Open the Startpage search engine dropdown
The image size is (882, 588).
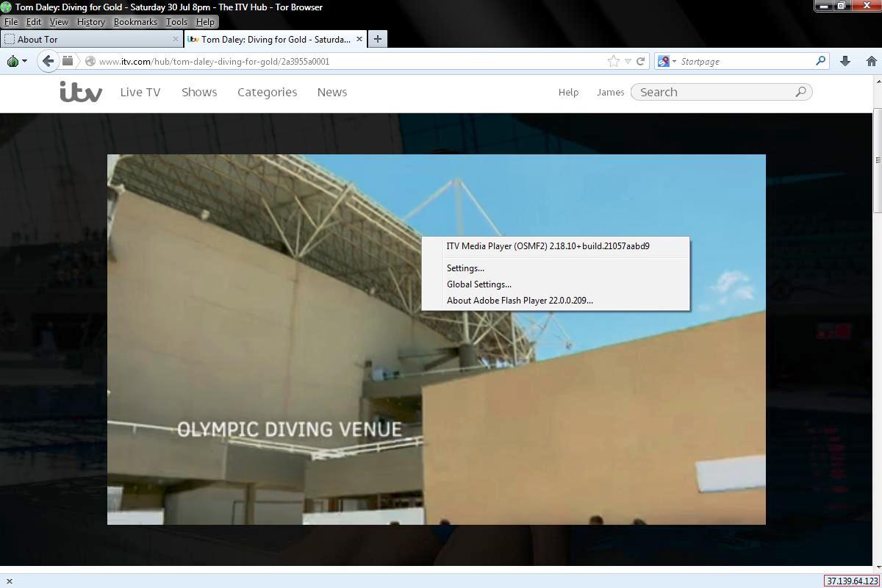coord(666,61)
